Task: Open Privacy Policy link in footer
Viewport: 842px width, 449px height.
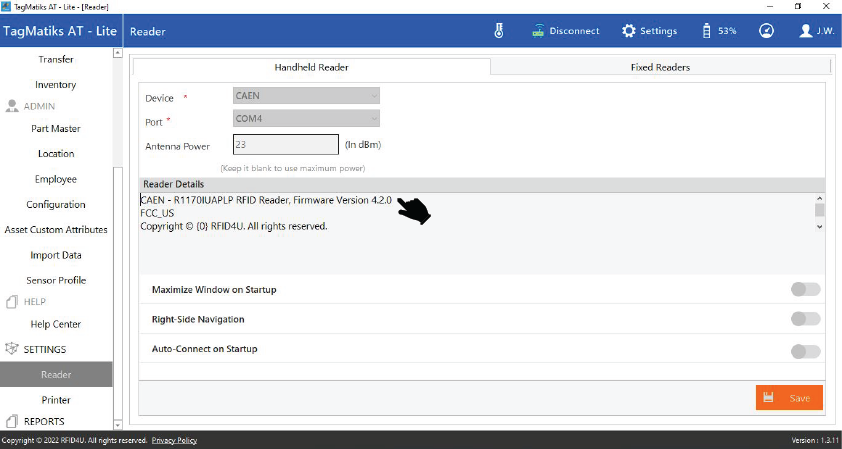Action: [174, 441]
